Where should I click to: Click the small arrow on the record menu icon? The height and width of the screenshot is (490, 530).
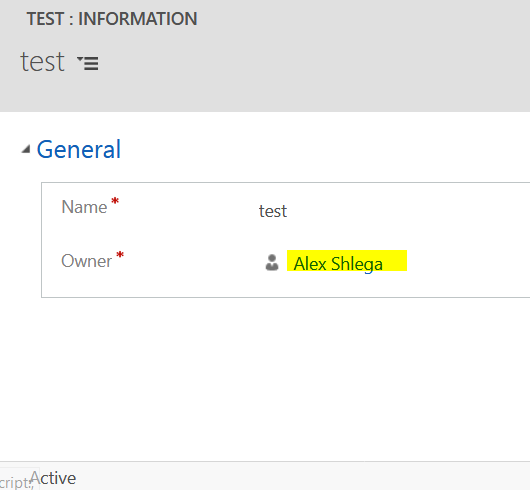[x=80, y=59]
